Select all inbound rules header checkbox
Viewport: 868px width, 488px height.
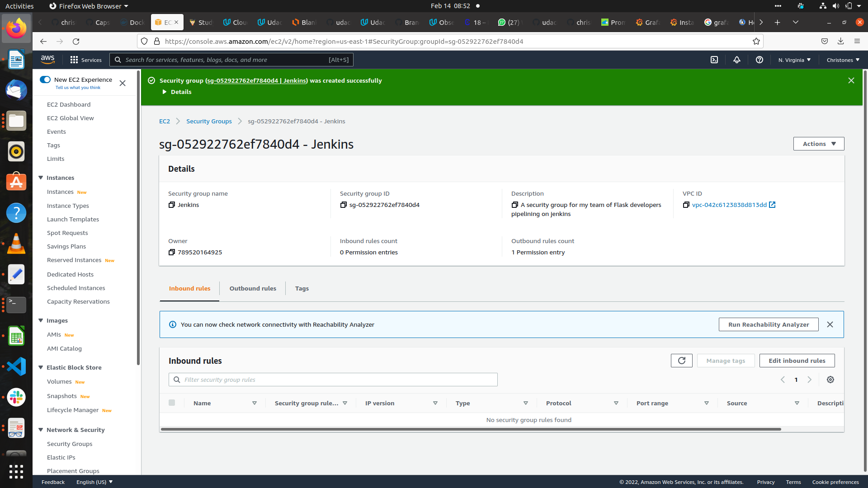pos(172,403)
